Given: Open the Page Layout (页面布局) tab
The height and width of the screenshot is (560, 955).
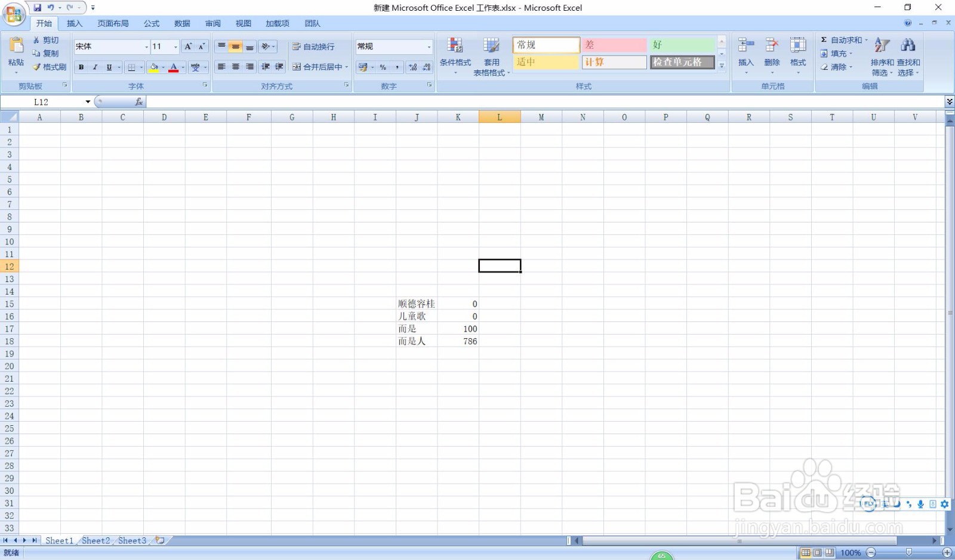Looking at the screenshot, I should (x=113, y=23).
